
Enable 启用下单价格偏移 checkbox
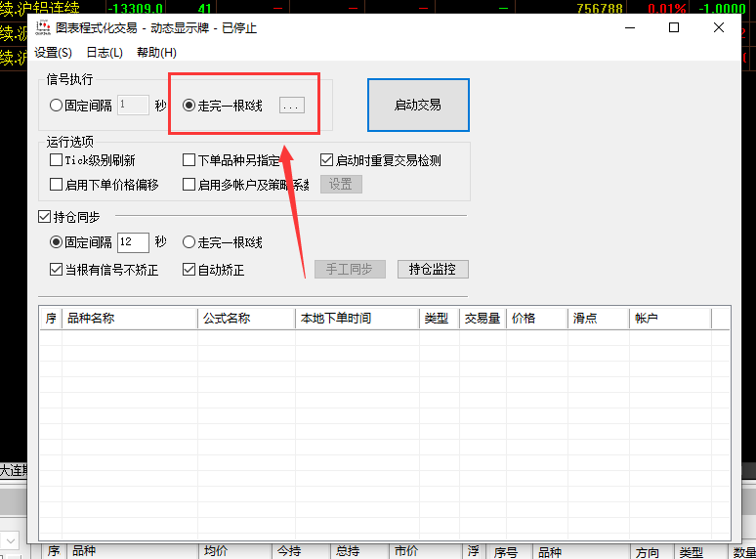pyautogui.click(x=56, y=184)
